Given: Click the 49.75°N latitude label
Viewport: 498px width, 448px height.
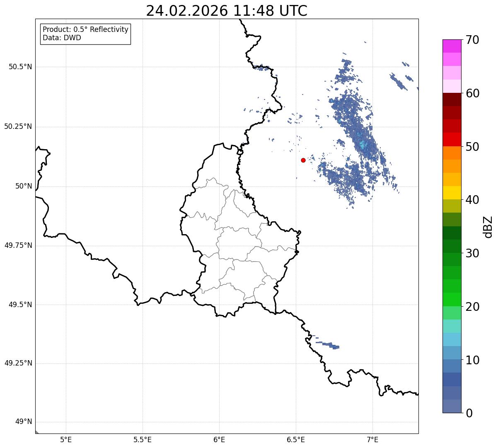Looking at the screenshot, I should 18,245.
